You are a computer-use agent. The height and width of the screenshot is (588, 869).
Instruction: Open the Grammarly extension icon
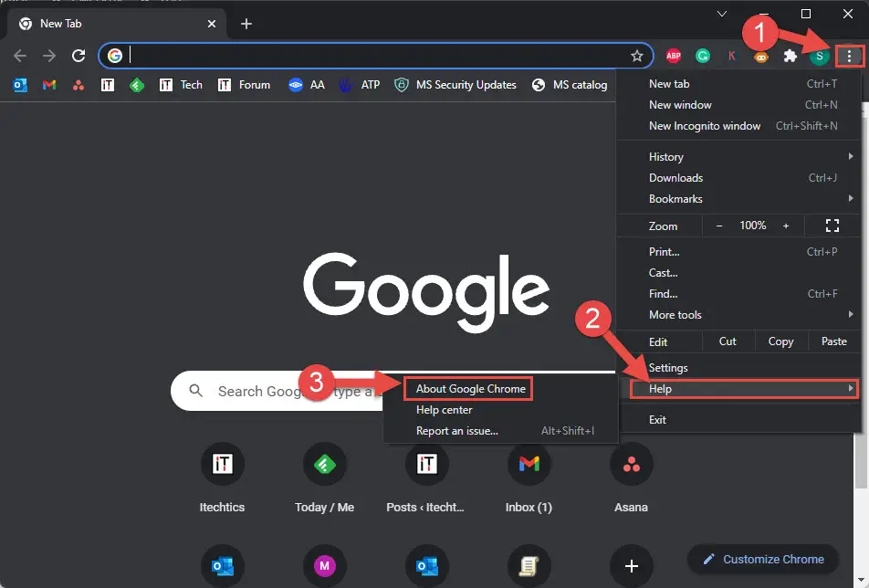coord(703,56)
